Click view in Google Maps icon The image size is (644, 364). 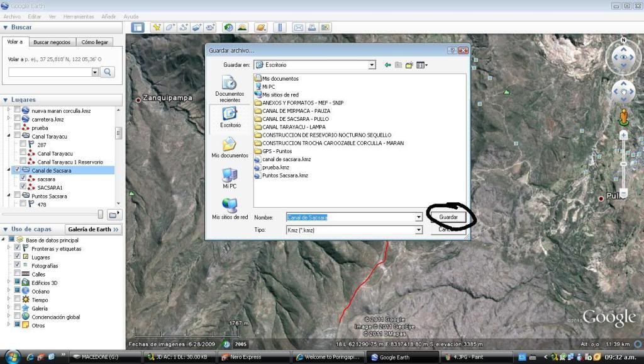coord(325,28)
